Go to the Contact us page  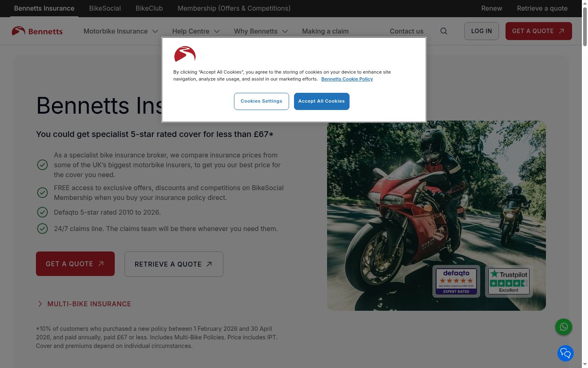(x=407, y=31)
